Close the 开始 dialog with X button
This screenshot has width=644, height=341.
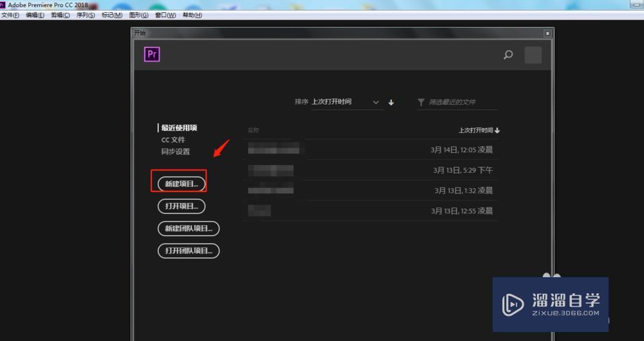click(547, 34)
